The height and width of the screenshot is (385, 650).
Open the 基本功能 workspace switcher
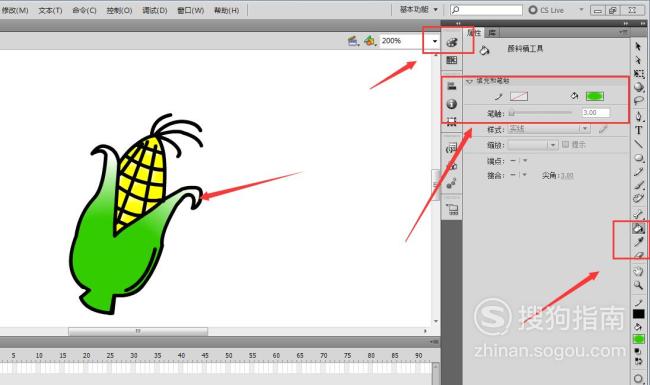point(419,9)
